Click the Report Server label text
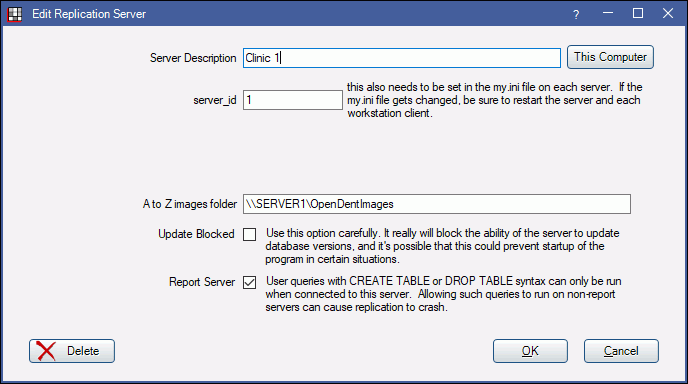 click(202, 282)
